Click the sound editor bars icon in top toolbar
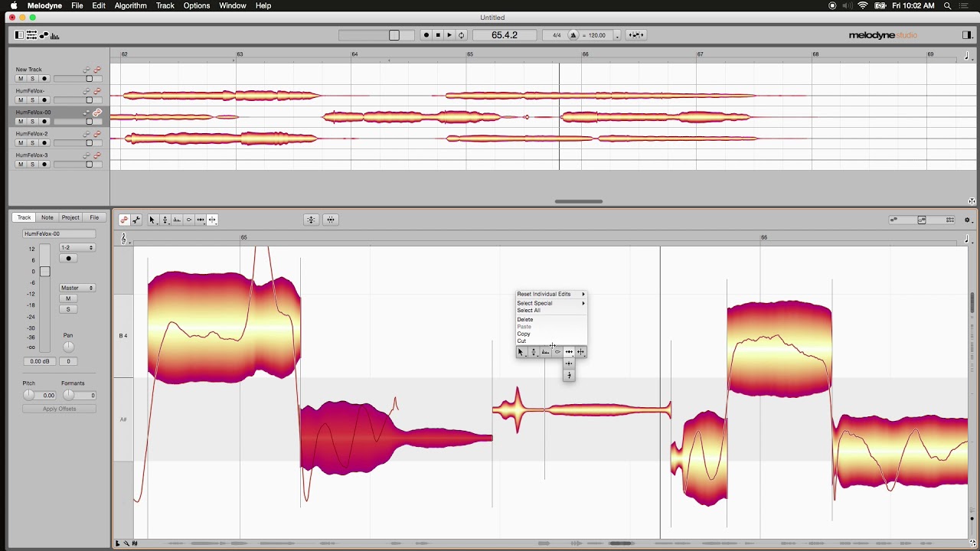 (54, 35)
